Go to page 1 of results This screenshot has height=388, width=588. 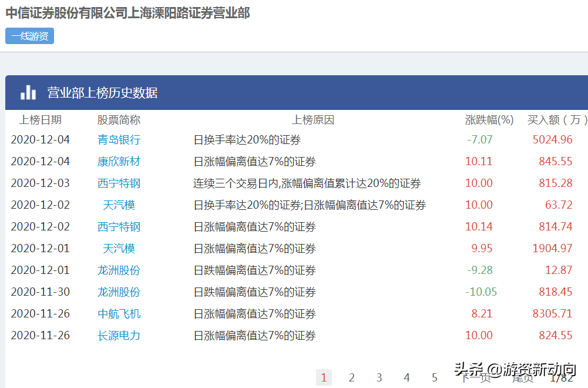(324, 377)
